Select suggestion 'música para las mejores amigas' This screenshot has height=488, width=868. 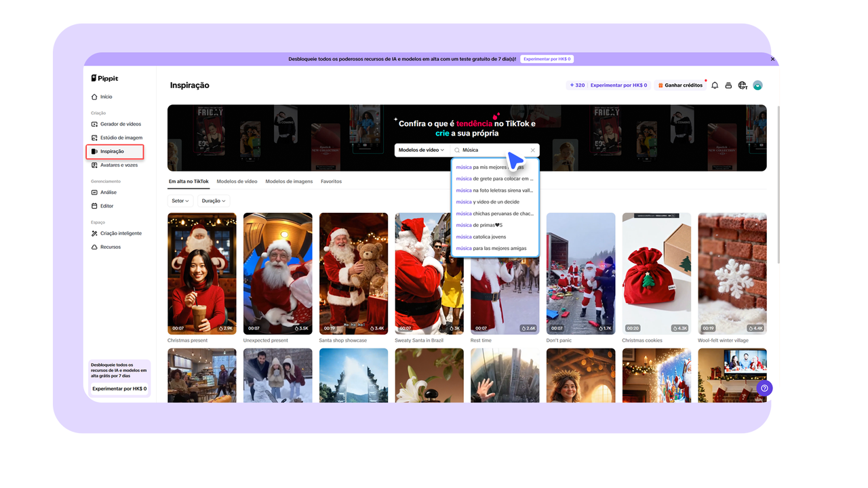point(495,248)
